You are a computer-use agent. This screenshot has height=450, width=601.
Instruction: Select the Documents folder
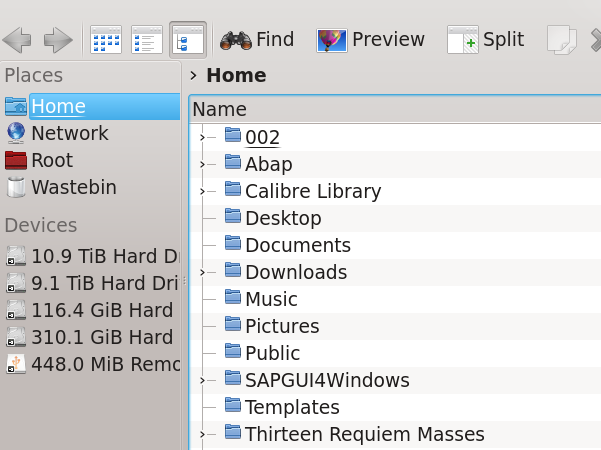(x=297, y=245)
